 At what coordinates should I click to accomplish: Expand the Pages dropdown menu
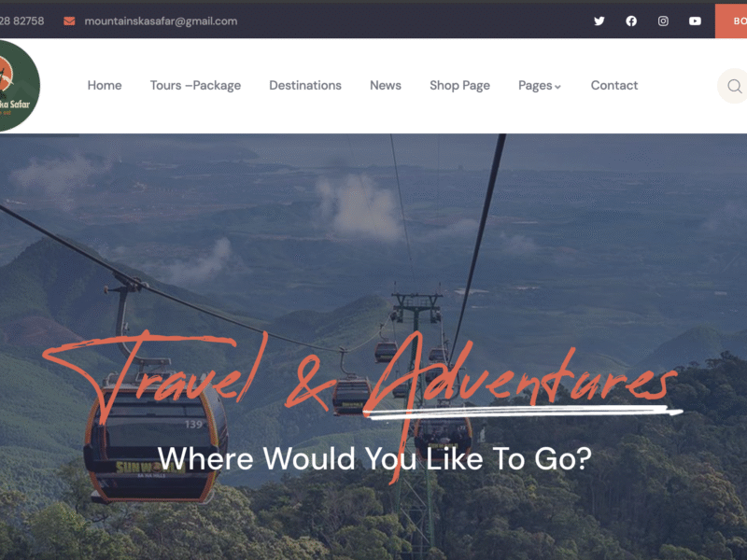tap(540, 86)
